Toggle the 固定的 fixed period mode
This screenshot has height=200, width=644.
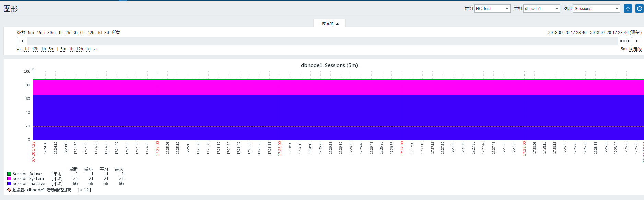[x=635, y=49]
